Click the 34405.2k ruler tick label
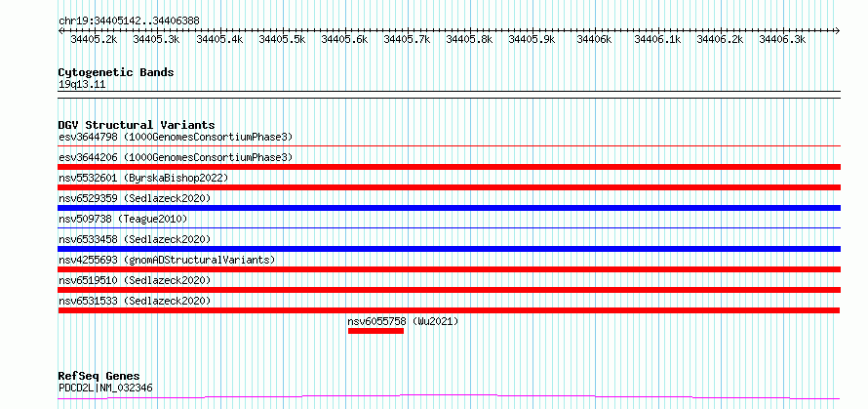The height and width of the screenshot is (409, 868). [94, 39]
